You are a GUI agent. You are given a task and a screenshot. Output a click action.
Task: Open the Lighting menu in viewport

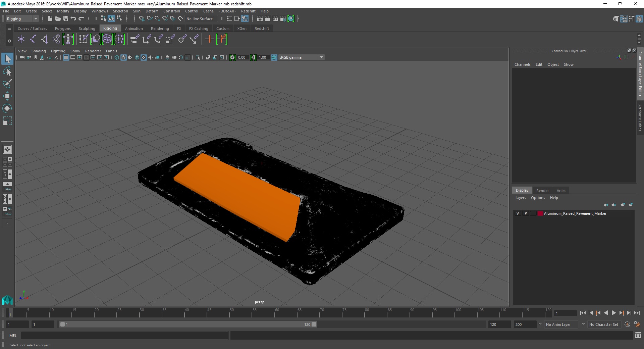[58, 51]
